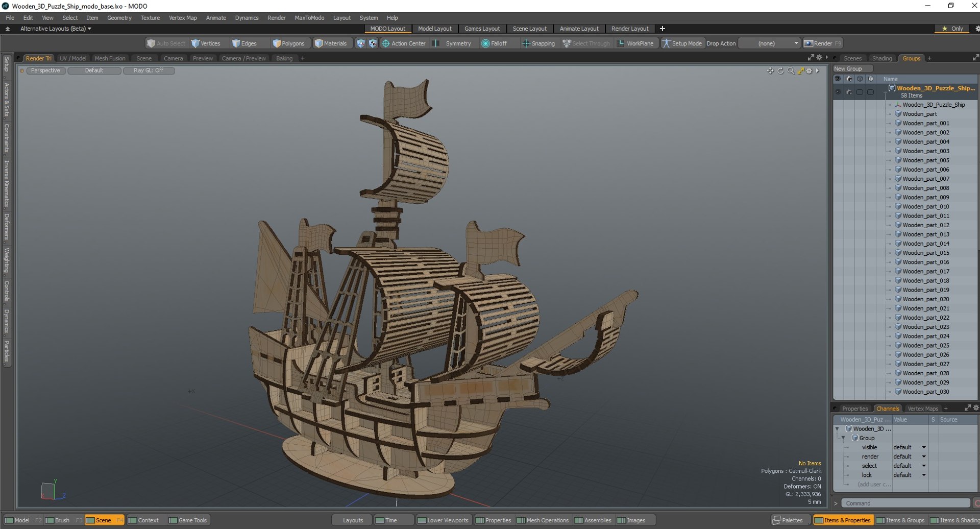Click the WorkPlane tool icon

[x=621, y=43]
